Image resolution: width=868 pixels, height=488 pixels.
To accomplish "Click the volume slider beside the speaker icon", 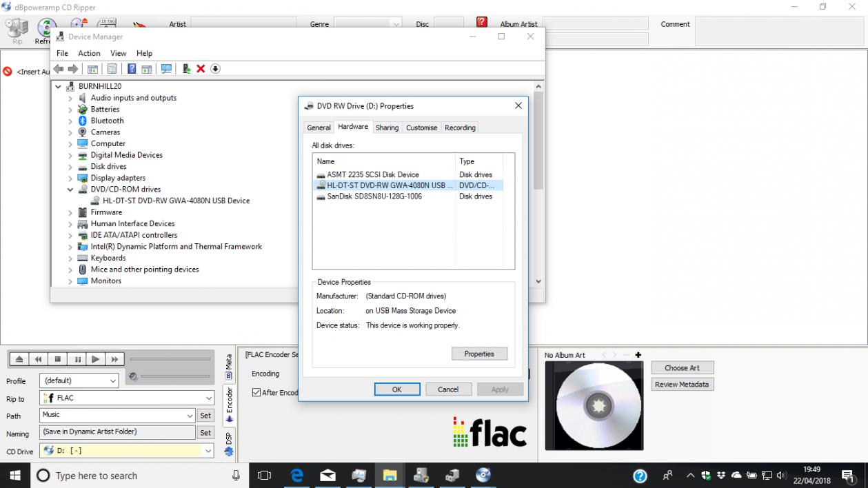I will click(175, 376).
